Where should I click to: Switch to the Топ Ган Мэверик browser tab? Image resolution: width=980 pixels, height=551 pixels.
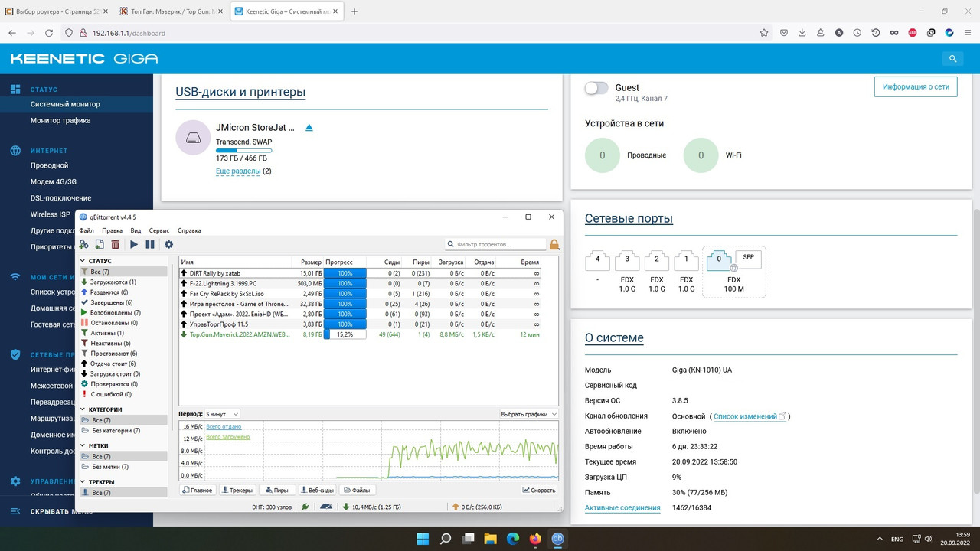pyautogui.click(x=171, y=11)
